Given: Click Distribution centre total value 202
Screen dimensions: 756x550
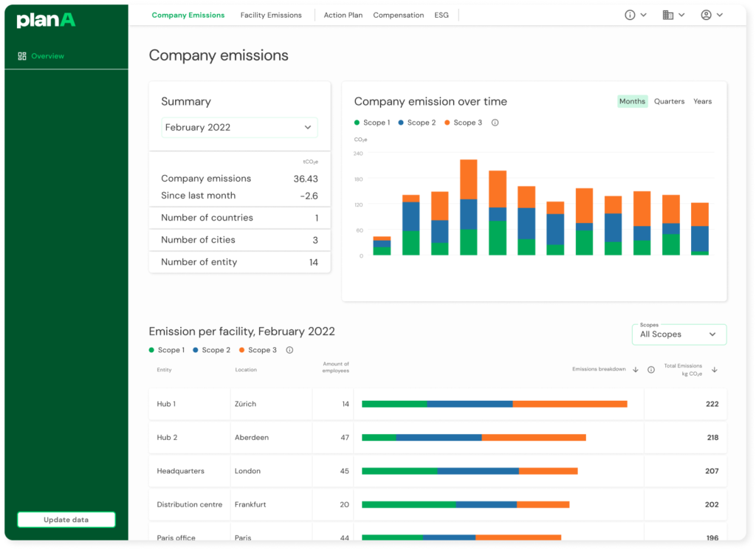Looking at the screenshot, I should [x=712, y=504].
